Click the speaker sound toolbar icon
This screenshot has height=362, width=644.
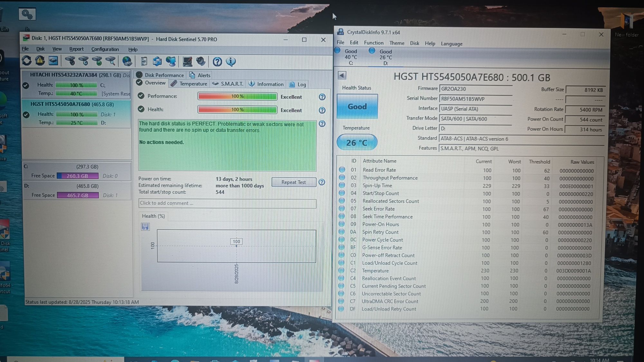[x=201, y=61]
